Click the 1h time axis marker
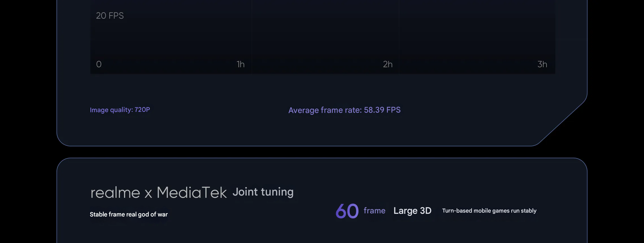Viewport: 644px width, 243px height. [x=241, y=64]
